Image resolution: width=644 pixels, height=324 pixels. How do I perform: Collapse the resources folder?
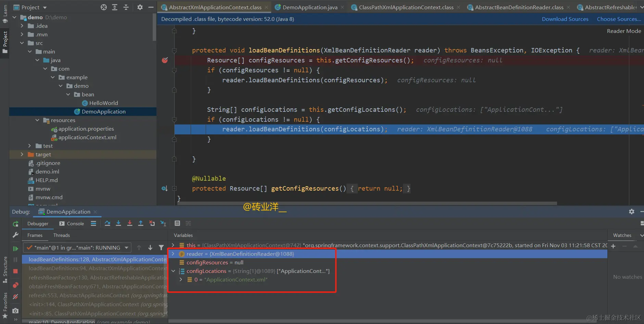coord(37,120)
